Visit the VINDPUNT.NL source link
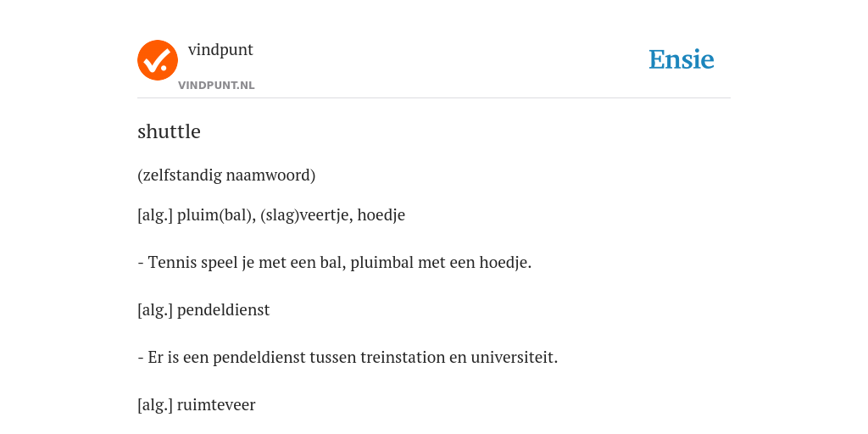This screenshot has height=434, width=868. click(216, 86)
